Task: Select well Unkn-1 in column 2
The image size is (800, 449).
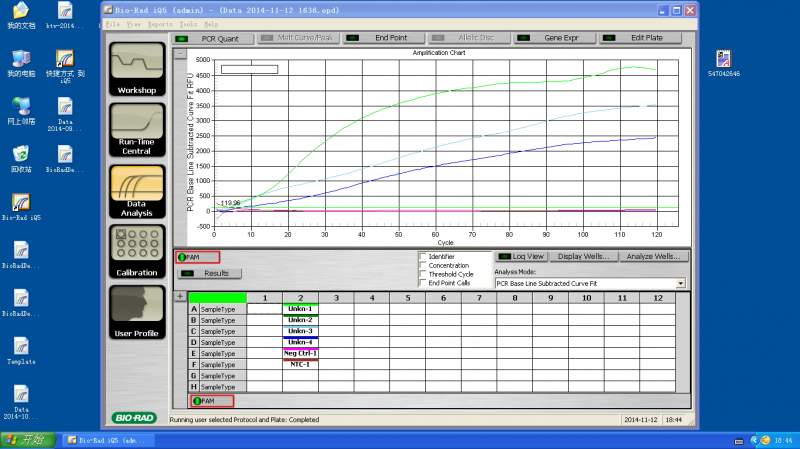Action: tap(300, 309)
